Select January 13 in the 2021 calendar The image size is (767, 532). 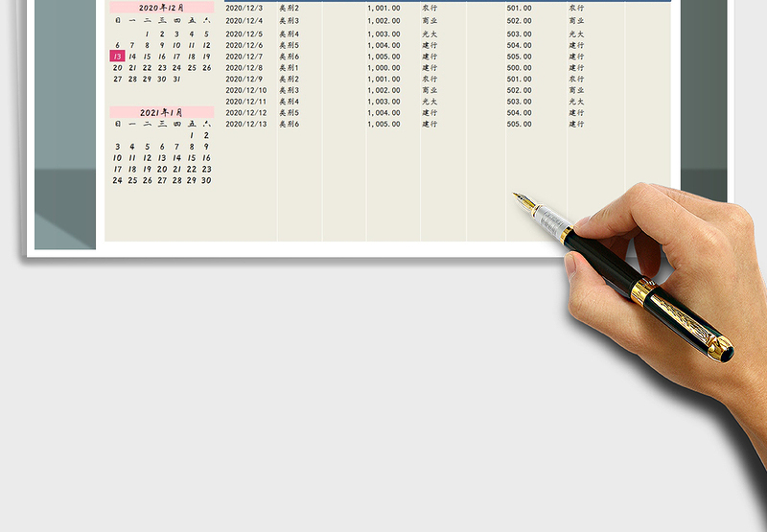point(162,158)
